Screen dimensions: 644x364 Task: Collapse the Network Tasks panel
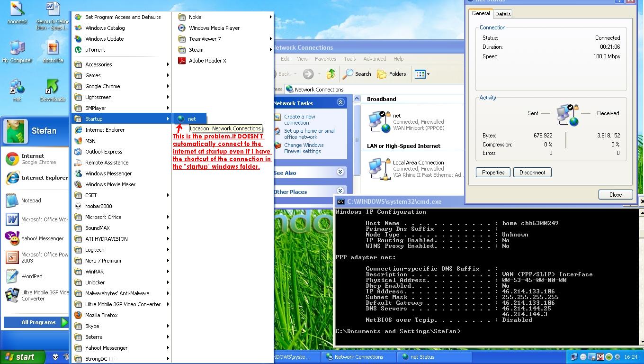point(340,102)
